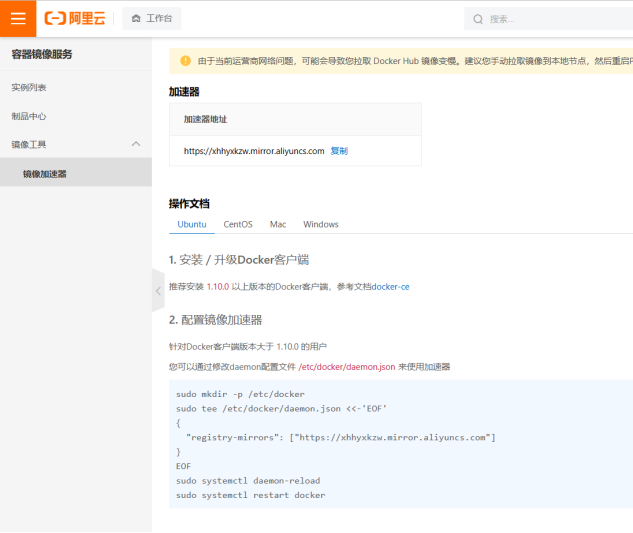This screenshot has height=533, width=633.
Task: Open the docker-ce documentation link
Action: click(x=390, y=287)
